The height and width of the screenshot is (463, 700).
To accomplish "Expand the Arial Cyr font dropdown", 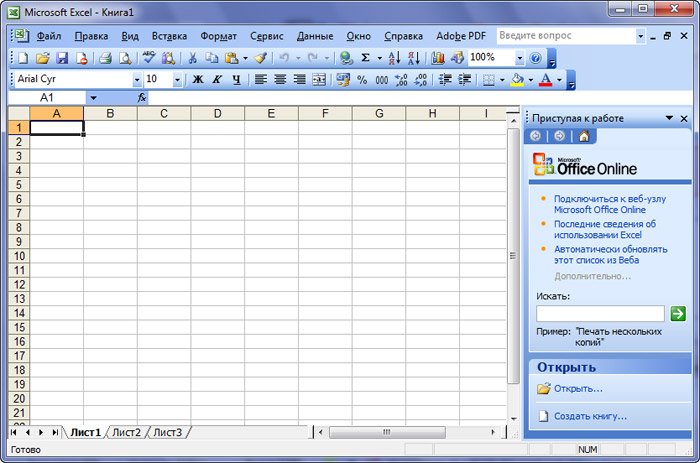I will click(137, 80).
